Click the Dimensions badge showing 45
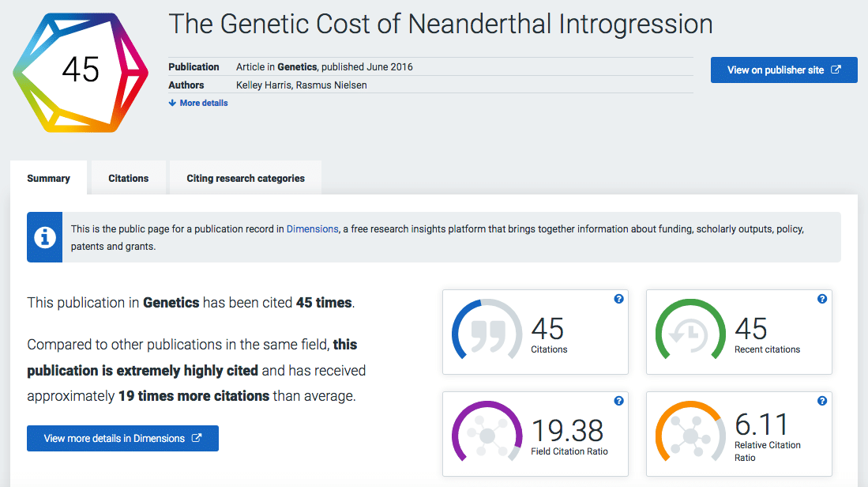This screenshot has width=868, height=487. (x=81, y=71)
